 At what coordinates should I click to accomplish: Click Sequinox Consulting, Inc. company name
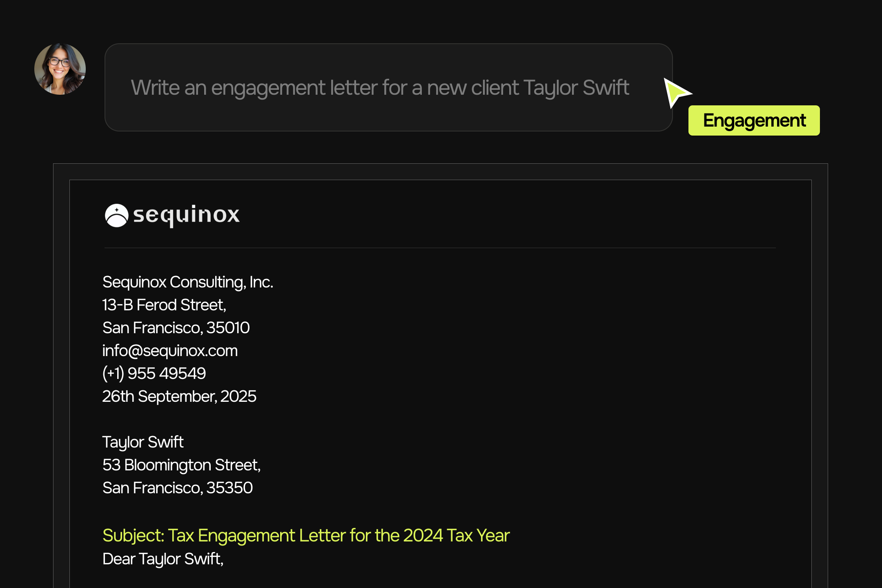click(x=187, y=282)
